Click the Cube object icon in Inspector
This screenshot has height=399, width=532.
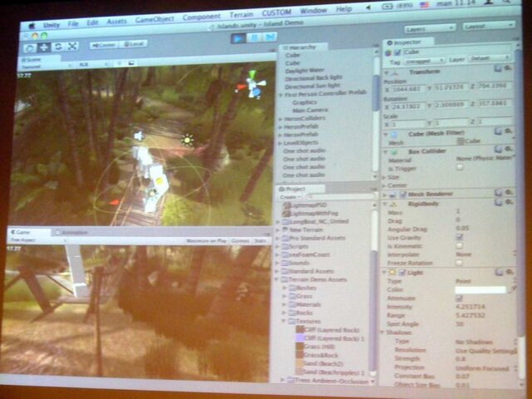(x=388, y=53)
